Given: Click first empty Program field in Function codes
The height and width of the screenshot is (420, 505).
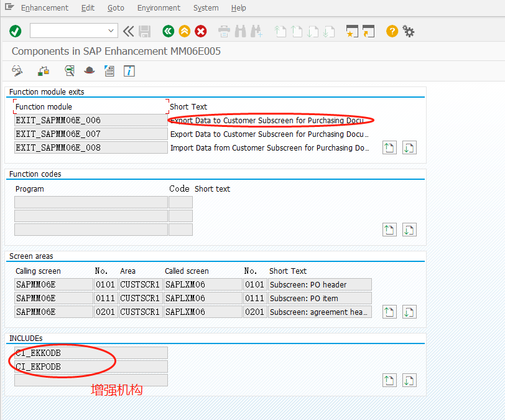Looking at the screenshot, I should 91,202.
